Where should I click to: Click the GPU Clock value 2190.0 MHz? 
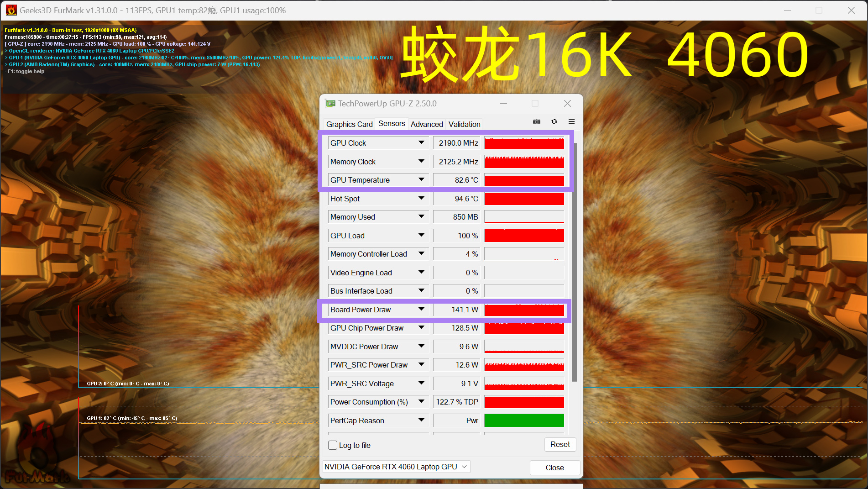[456, 143]
